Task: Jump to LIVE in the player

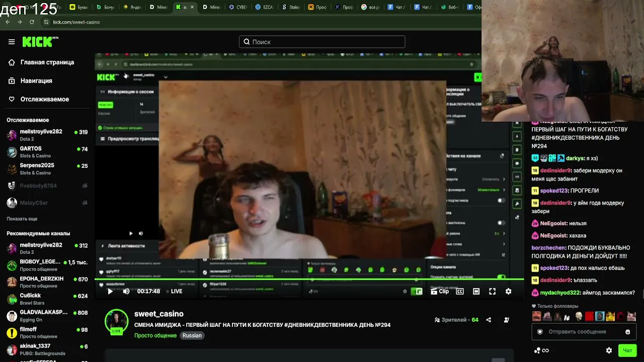Action: click(174, 291)
